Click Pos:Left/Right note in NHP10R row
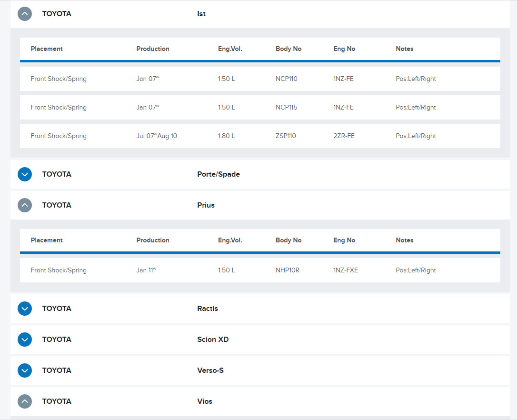Image resolution: width=517 pixels, height=420 pixels. [x=416, y=270]
